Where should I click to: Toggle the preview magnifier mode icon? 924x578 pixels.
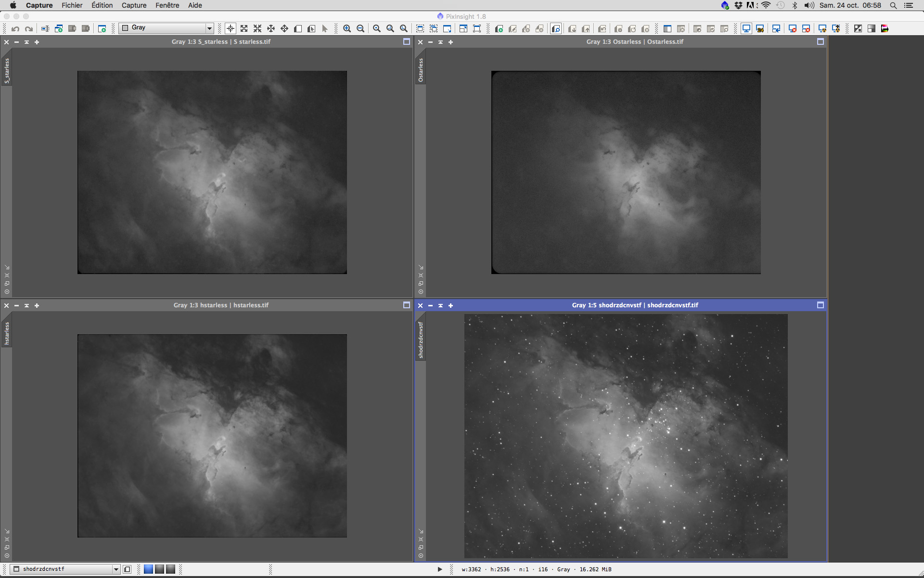556,29
